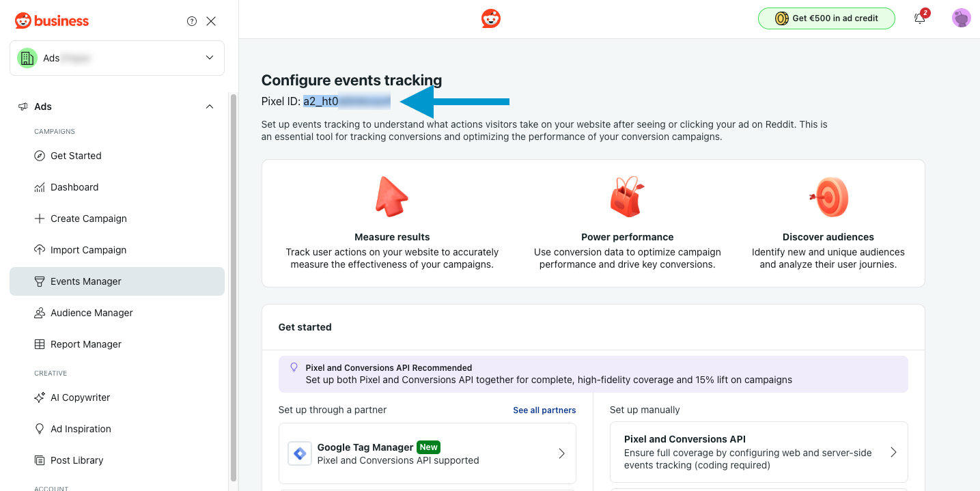Select Create Campaign in sidebar
Image resolution: width=980 pixels, height=491 pixels.
88,219
